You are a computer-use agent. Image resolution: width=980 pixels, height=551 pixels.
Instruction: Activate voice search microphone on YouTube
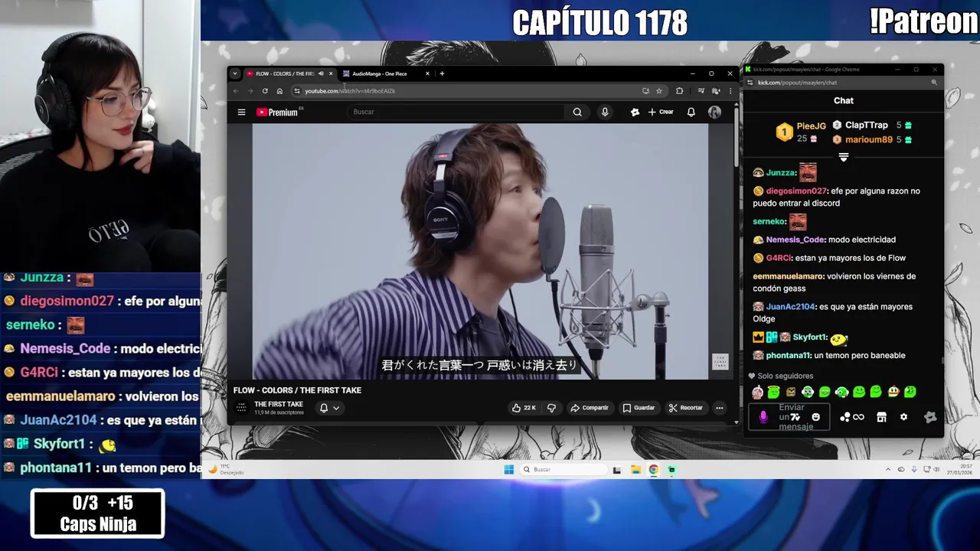click(x=605, y=112)
